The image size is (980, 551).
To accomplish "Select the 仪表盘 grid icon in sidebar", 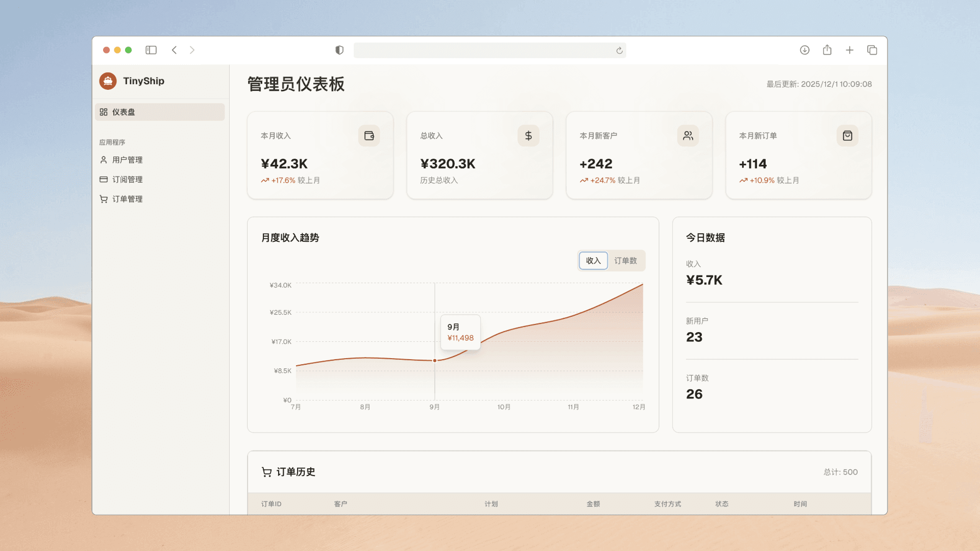I will [x=104, y=112].
